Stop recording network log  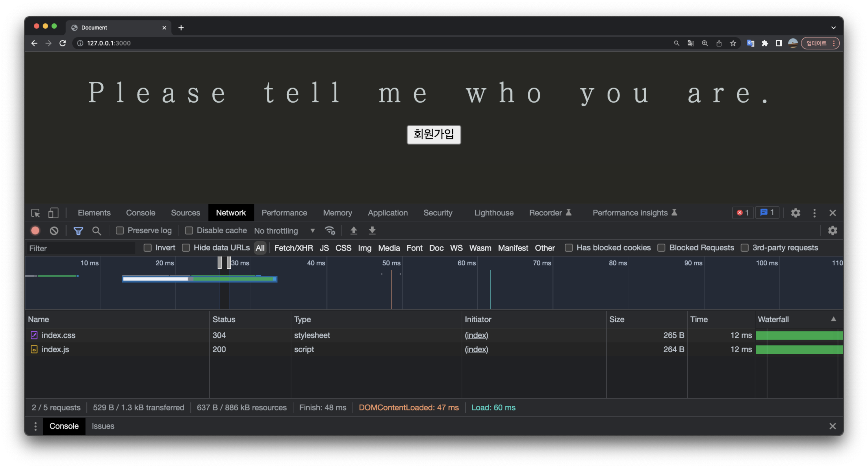pos(35,230)
